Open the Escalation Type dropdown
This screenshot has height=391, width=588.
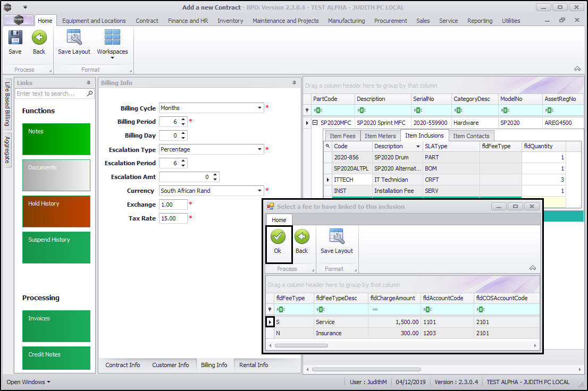260,149
